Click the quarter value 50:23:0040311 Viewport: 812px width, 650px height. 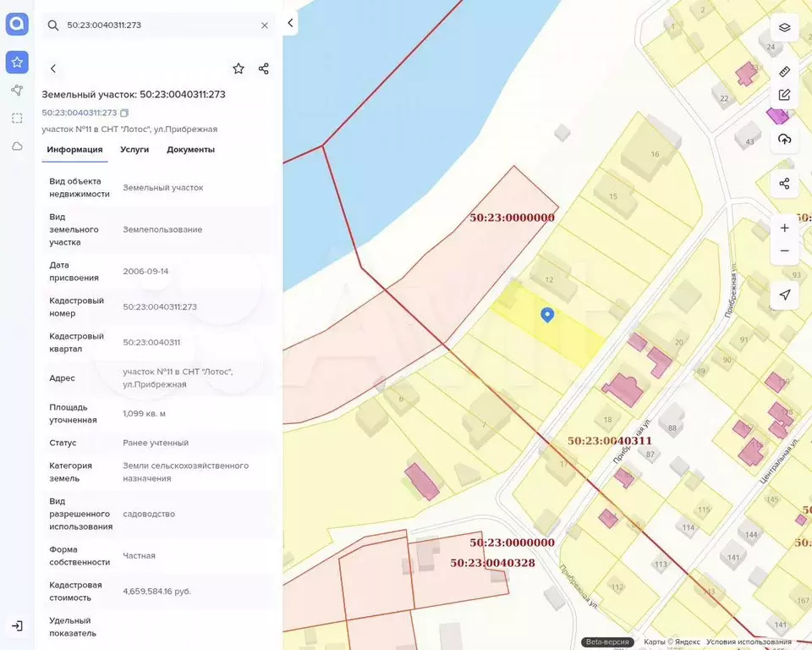click(151, 342)
